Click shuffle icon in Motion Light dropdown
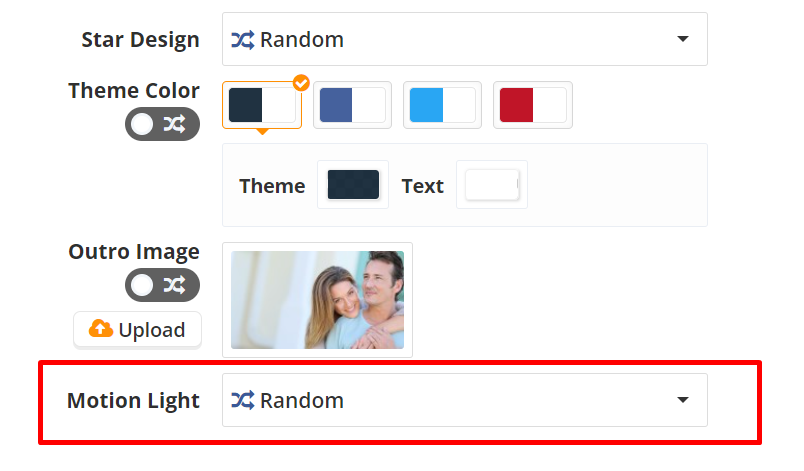804x471 pixels. click(x=243, y=401)
